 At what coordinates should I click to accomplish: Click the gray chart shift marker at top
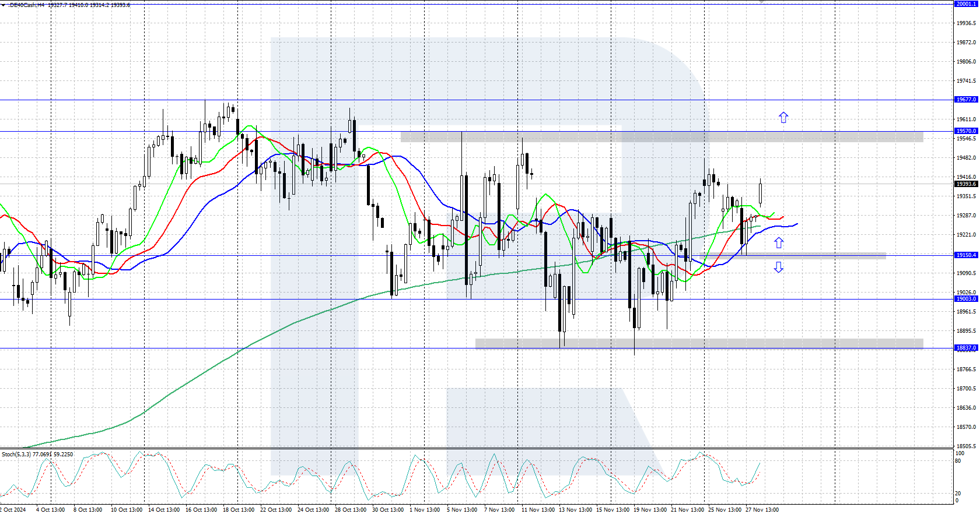coord(761,2)
